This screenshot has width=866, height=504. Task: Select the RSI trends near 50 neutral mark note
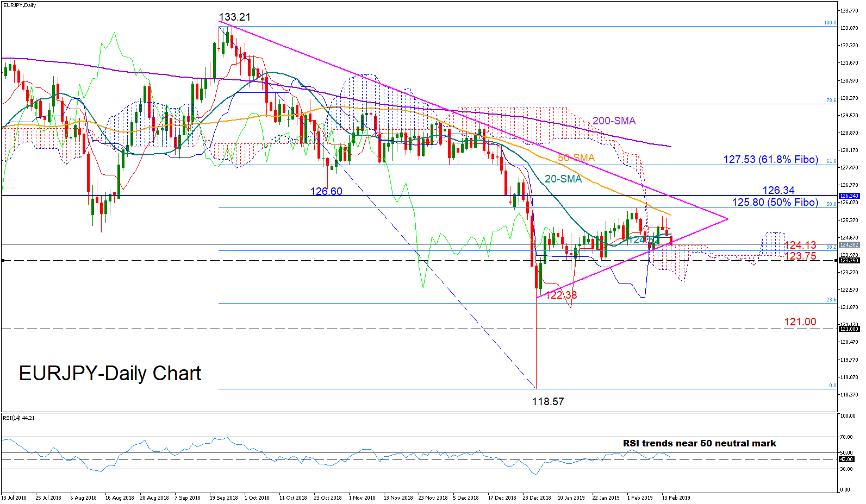[699, 443]
